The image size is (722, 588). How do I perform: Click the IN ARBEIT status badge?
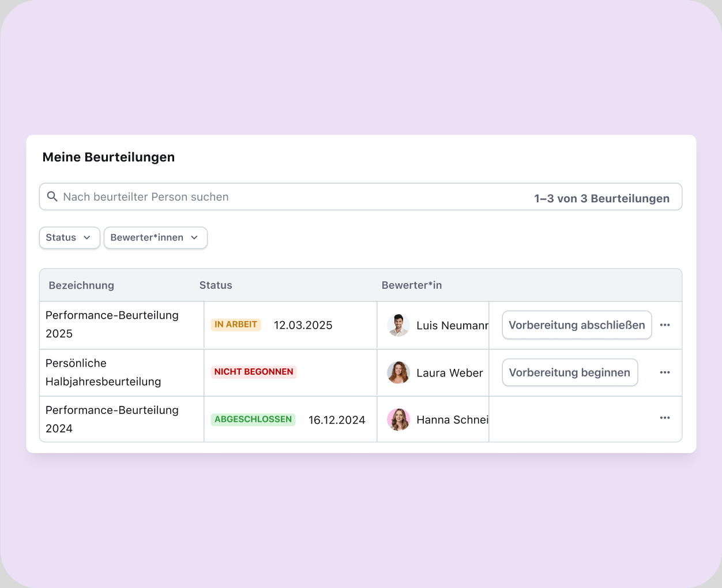click(x=236, y=324)
